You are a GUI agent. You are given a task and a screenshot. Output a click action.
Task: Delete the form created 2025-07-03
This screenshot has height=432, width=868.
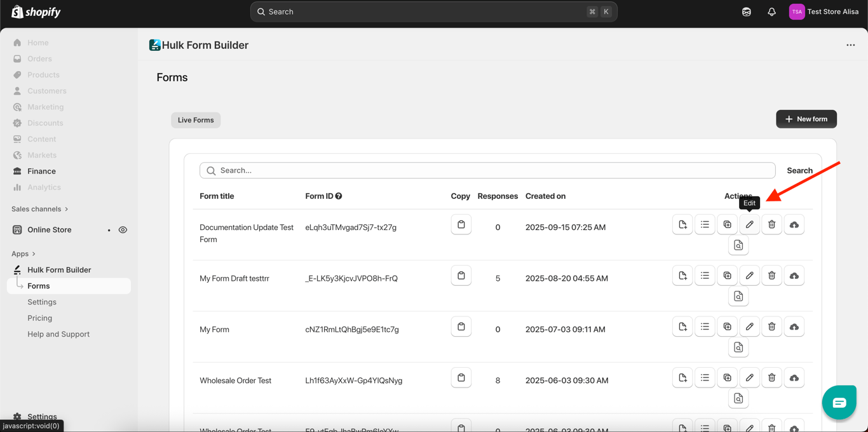pos(771,327)
